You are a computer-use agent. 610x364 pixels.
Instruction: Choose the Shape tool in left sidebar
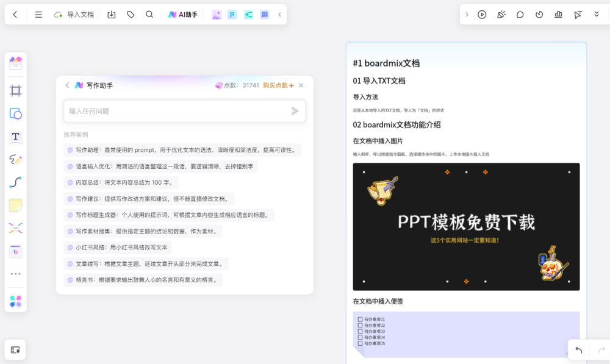coord(16,113)
